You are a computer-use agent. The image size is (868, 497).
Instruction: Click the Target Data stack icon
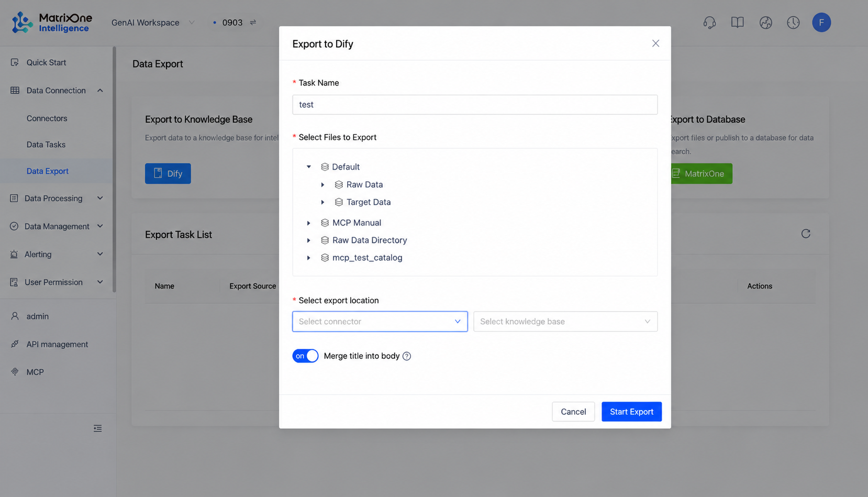[339, 202]
